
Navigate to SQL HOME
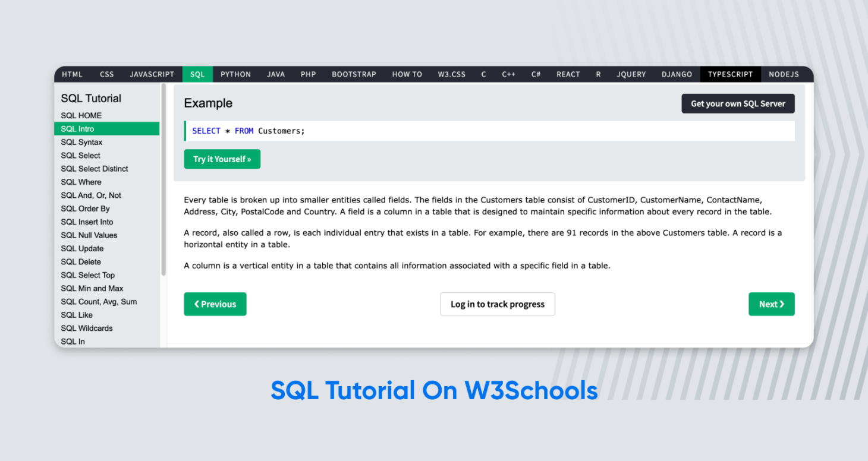[x=81, y=115]
